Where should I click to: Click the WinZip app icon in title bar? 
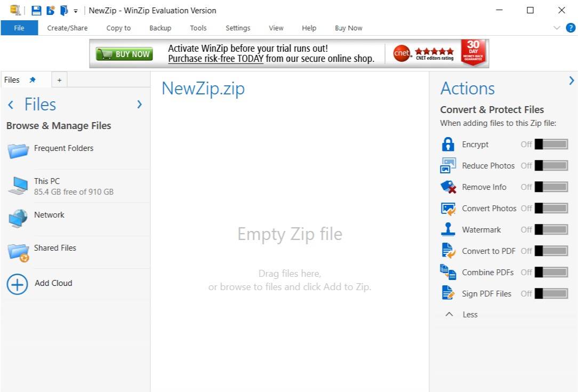click(15, 10)
